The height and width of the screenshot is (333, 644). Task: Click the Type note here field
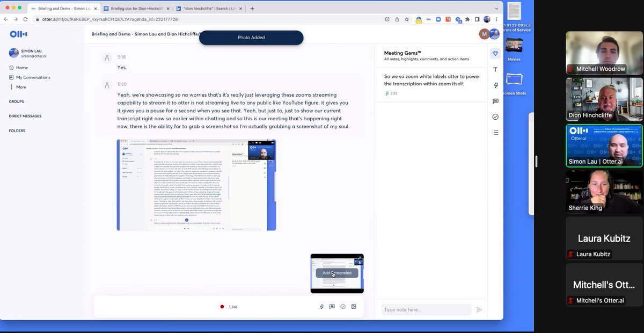[427, 310]
